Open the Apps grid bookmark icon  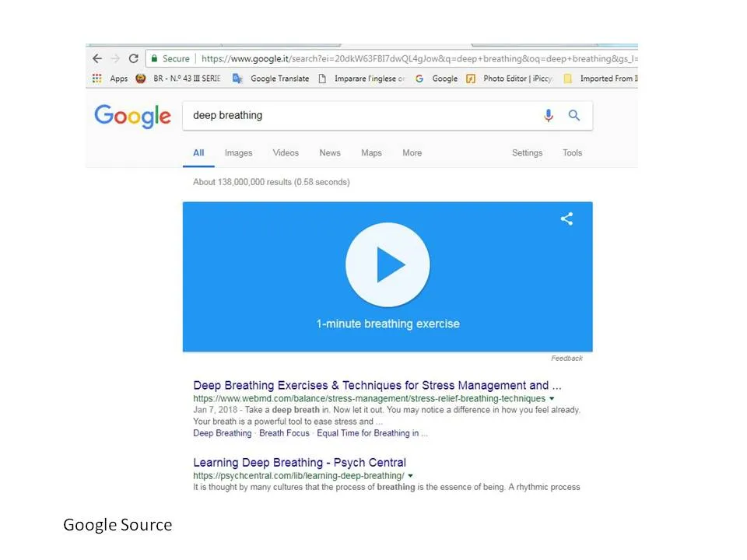96,79
